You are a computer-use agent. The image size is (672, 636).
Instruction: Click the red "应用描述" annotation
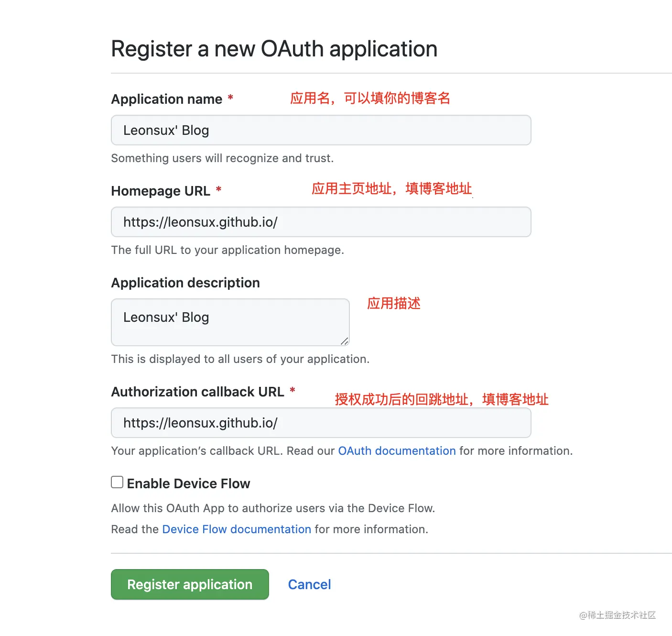(393, 303)
